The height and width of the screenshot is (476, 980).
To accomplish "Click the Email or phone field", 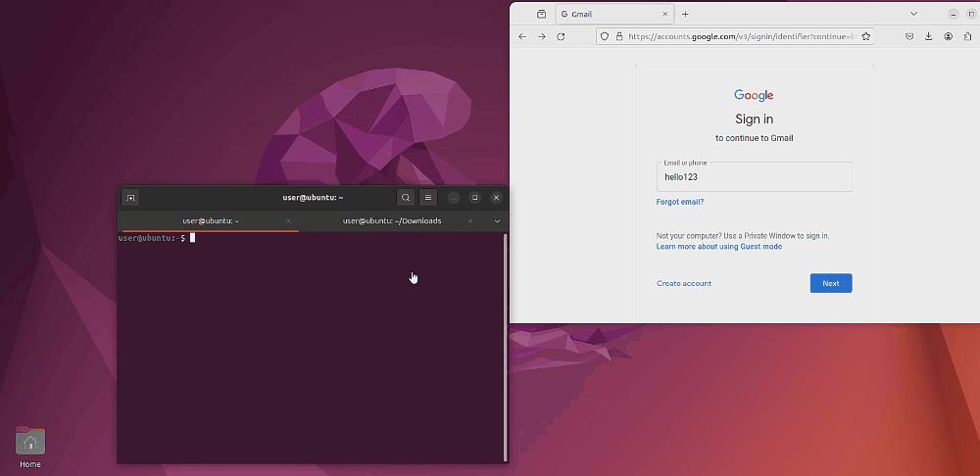I will (754, 176).
